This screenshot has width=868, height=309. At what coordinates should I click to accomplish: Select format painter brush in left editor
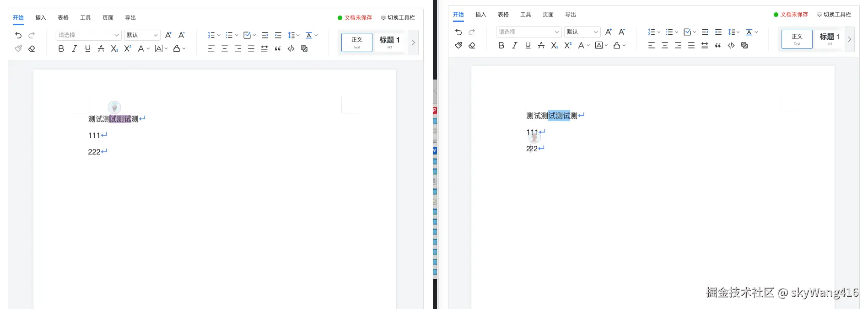(x=18, y=48)
